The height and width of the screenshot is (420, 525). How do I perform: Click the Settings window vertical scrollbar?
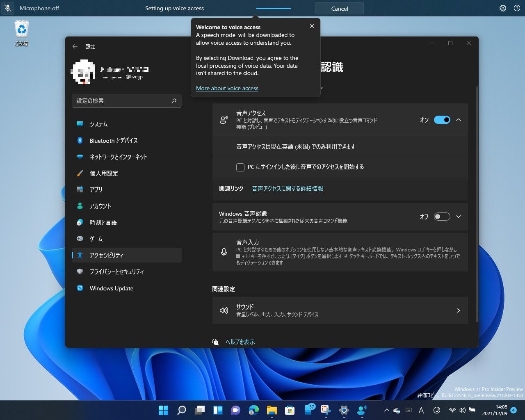pyautogui.click(x=477, y=204)
